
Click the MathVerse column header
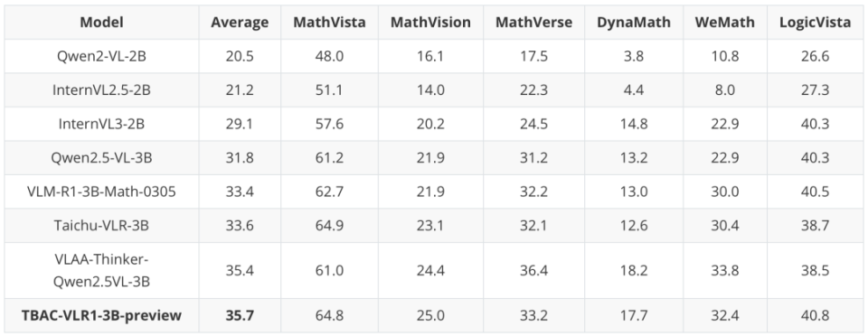click(533, 22)
